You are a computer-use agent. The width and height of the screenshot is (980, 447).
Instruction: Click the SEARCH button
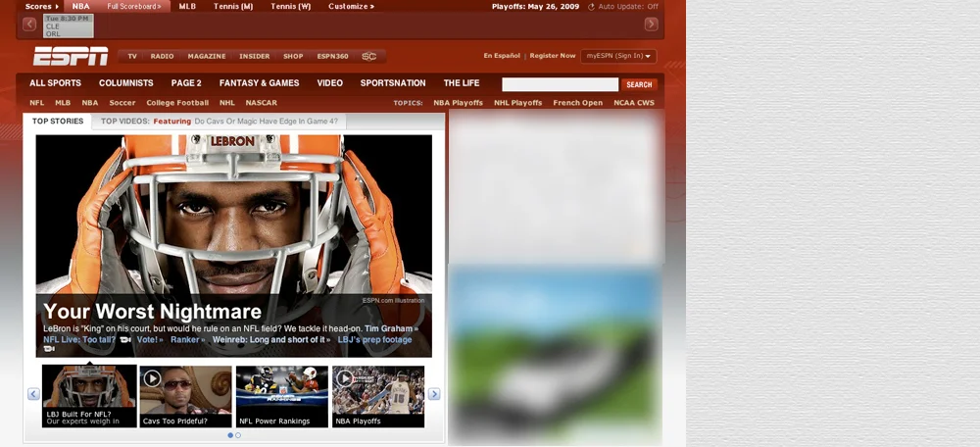[x=639, y=84]
